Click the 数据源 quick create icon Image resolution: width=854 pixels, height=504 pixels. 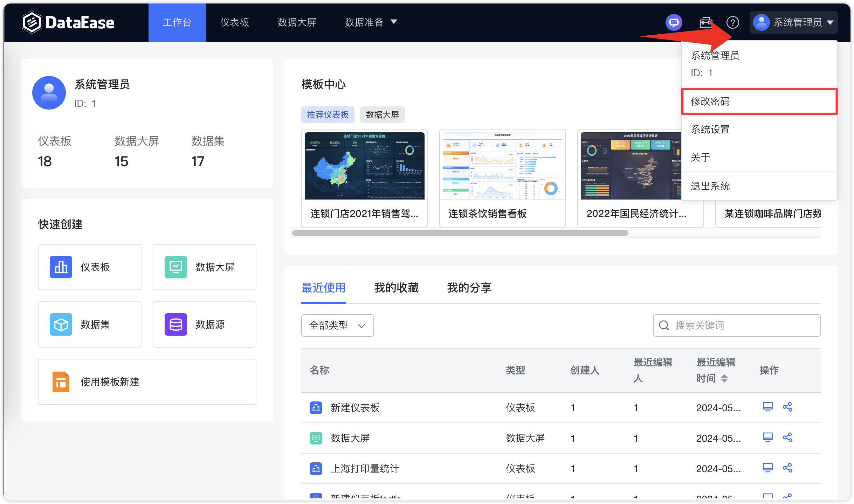point(175,324)
